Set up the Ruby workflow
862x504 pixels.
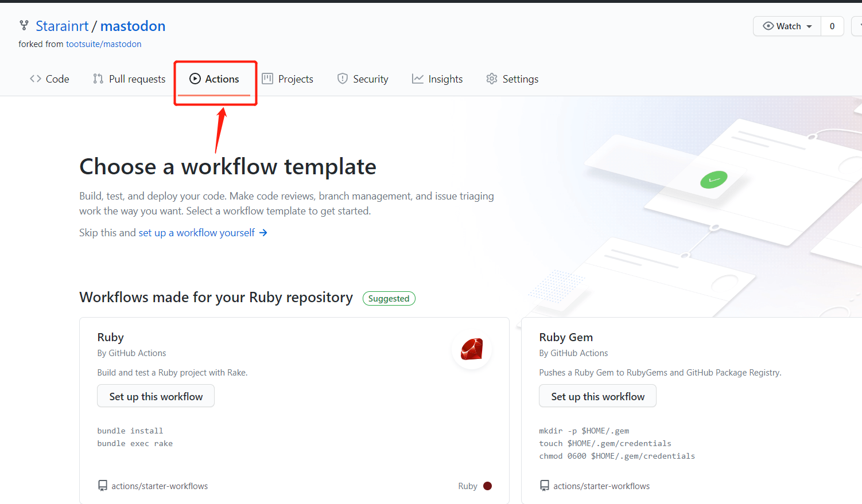pos(156,396)
